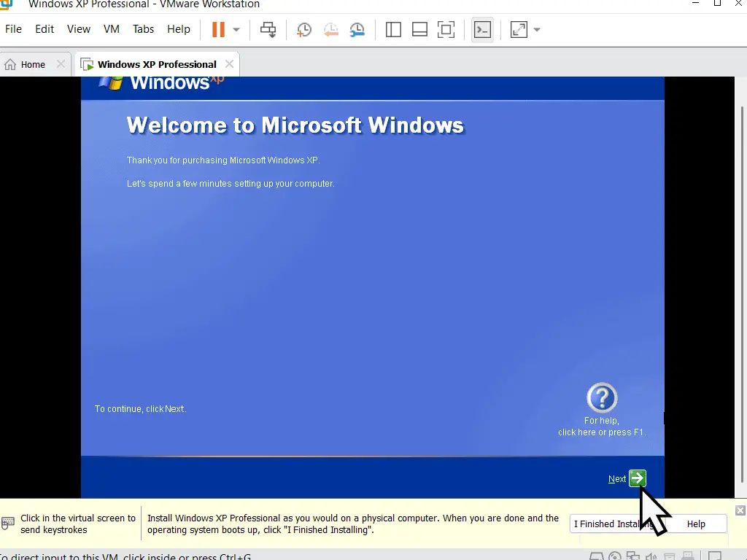Image resolution: width=747 pixels, height=560 pixels.
Task: Click the keyboard icon in the hint bar
Action: [8, 523]
